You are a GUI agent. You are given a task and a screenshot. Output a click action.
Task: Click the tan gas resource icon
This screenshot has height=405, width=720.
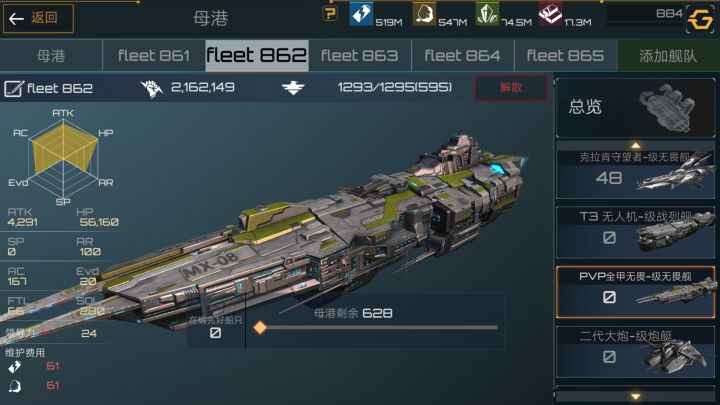424,13
